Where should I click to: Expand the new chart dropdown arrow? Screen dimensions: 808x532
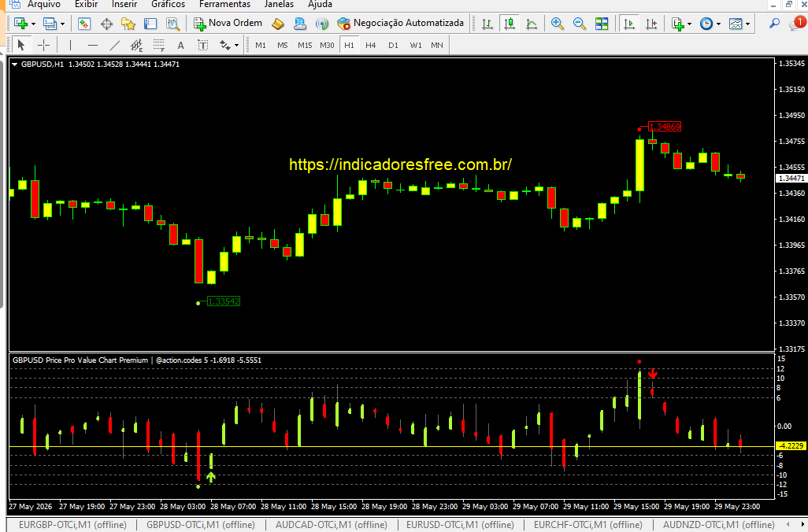(34, 24)
